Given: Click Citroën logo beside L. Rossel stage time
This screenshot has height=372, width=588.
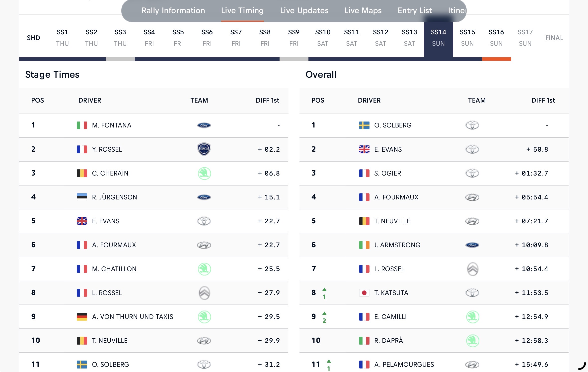Looking at the screenshot, I should point(204,293).
